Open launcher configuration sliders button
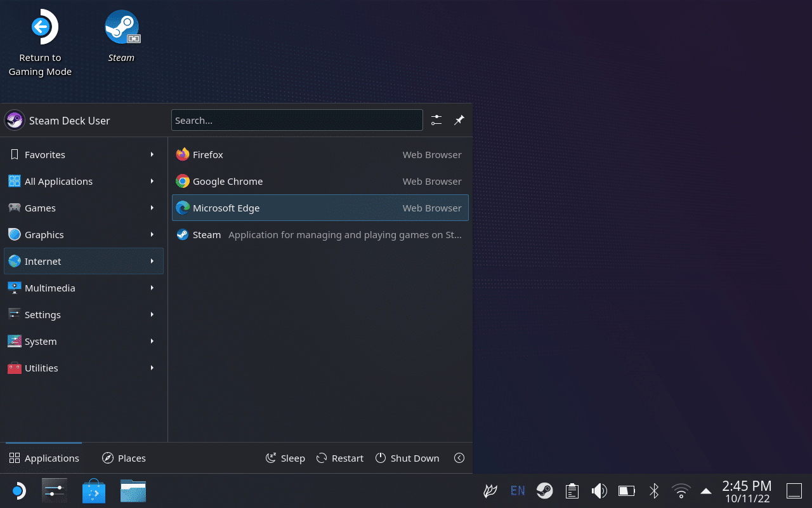812x508 pixels. (436, 120)
